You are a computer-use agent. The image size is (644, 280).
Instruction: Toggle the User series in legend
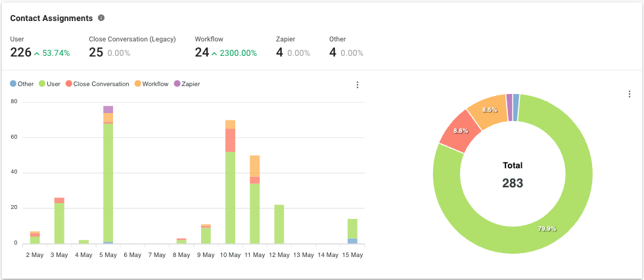coord(50,84)
